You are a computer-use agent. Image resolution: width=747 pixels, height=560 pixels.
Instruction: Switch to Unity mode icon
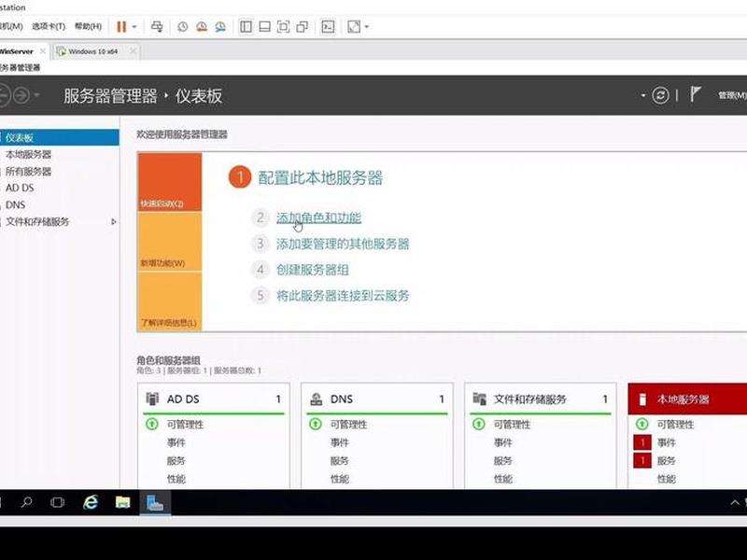[x=302, y=27]
